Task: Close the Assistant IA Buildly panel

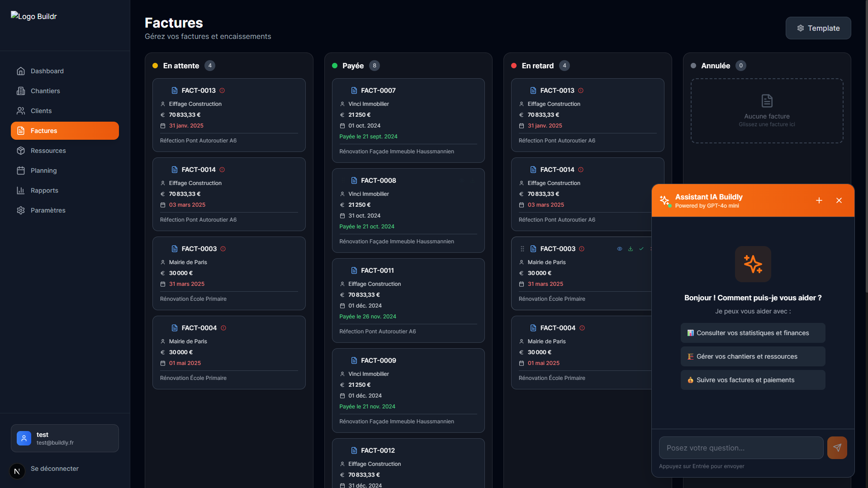Action: [839, 200]
